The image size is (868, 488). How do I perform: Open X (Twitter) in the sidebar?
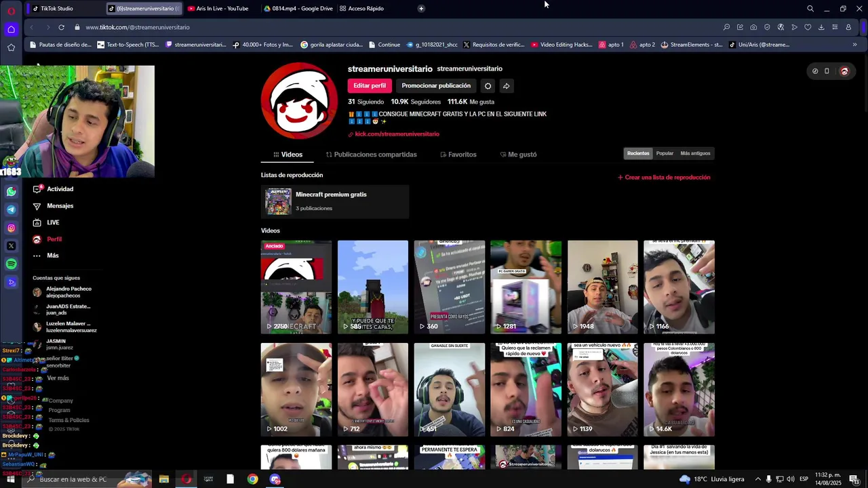pyautogui.click(x=11, y=246)
